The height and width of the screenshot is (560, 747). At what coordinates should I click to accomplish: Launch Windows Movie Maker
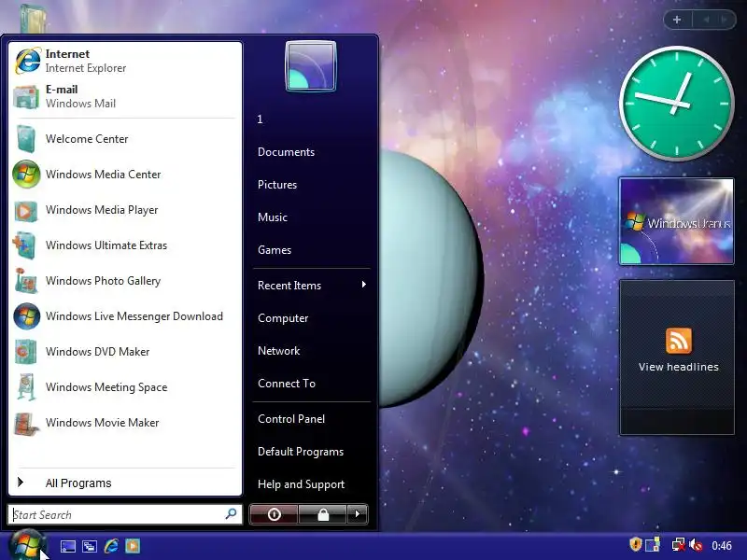point(125,423)
